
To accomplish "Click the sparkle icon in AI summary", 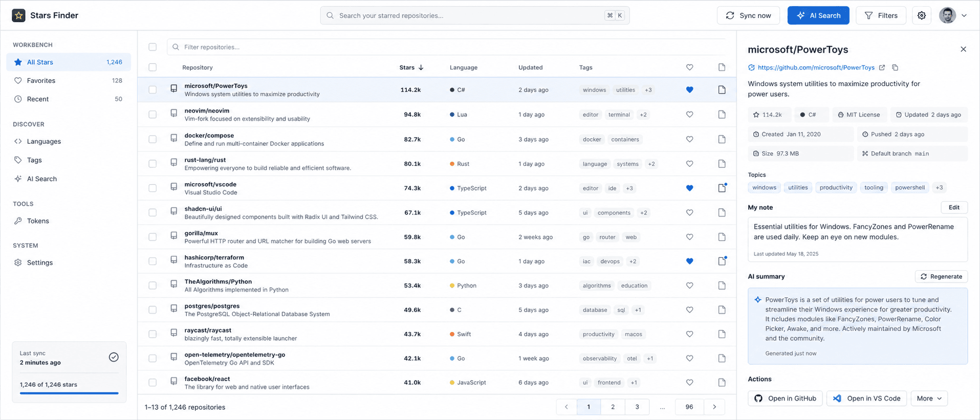I will point(758,300).
